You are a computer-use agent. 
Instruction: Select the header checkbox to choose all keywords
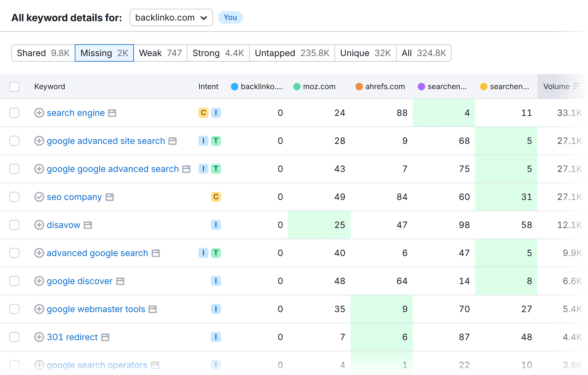point(14,87)
